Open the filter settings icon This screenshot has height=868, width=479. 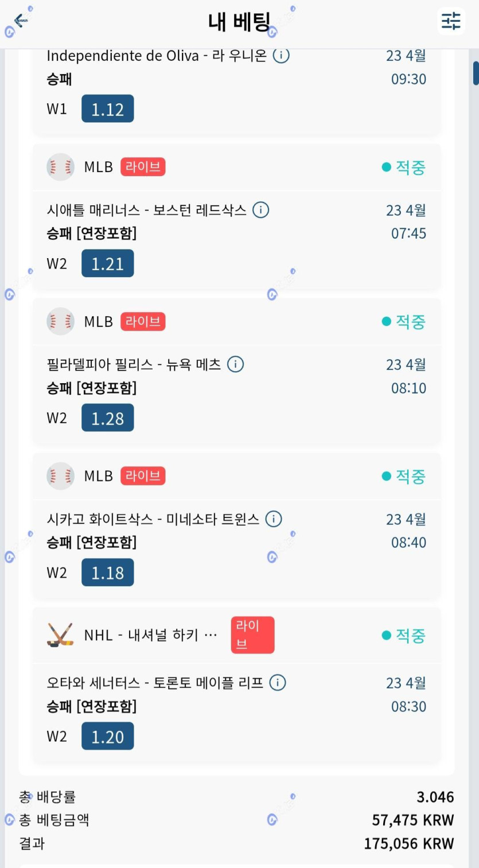click(x=451, y=21)
